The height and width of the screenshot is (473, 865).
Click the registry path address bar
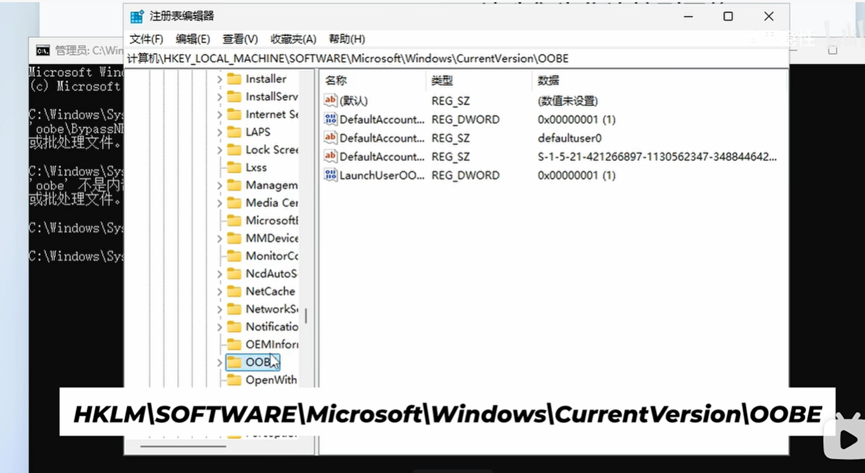(457, 59)
